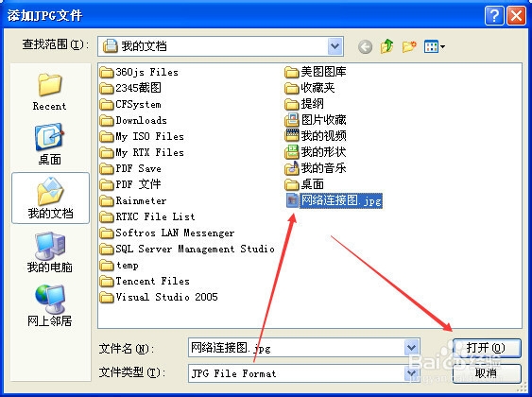This screenshot has width=532, height=397.
Task: Open 网上邻居 from the places sidebar
Action: (x=49, y=305)
